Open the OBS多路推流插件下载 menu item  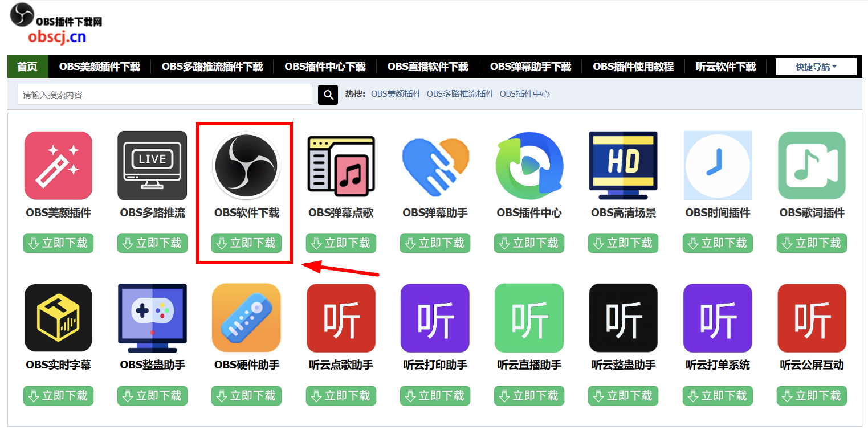(213, 67)
